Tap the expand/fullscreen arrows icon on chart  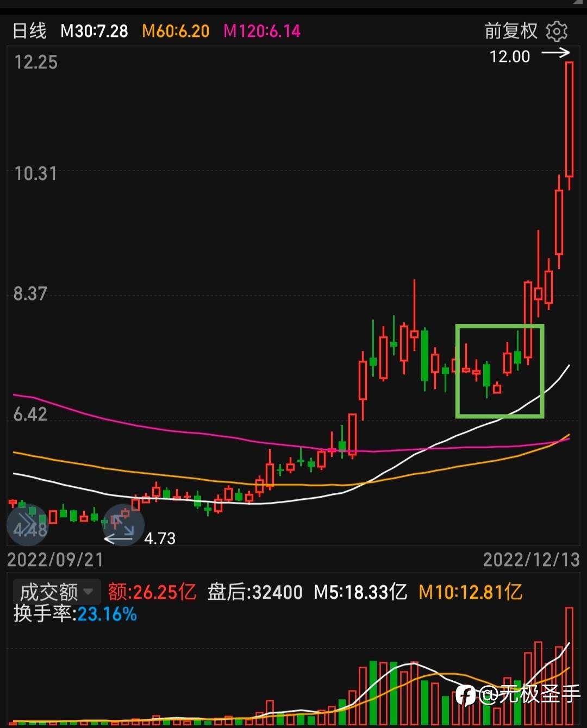[x=123, y=525]
